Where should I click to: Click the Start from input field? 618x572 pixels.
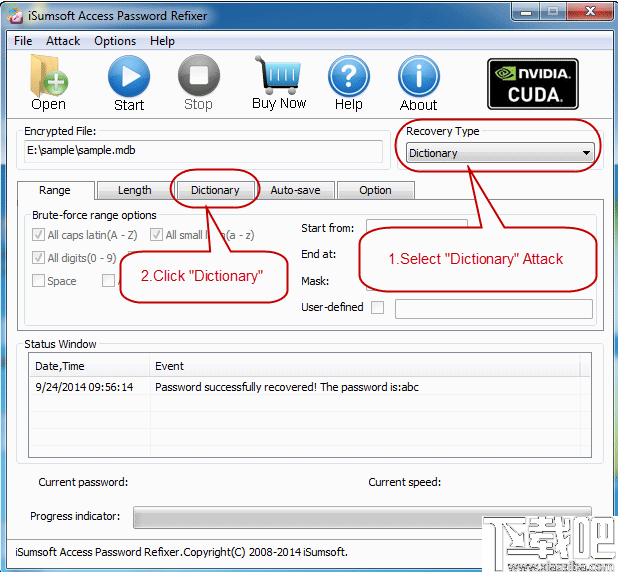[x=417, y=224]
